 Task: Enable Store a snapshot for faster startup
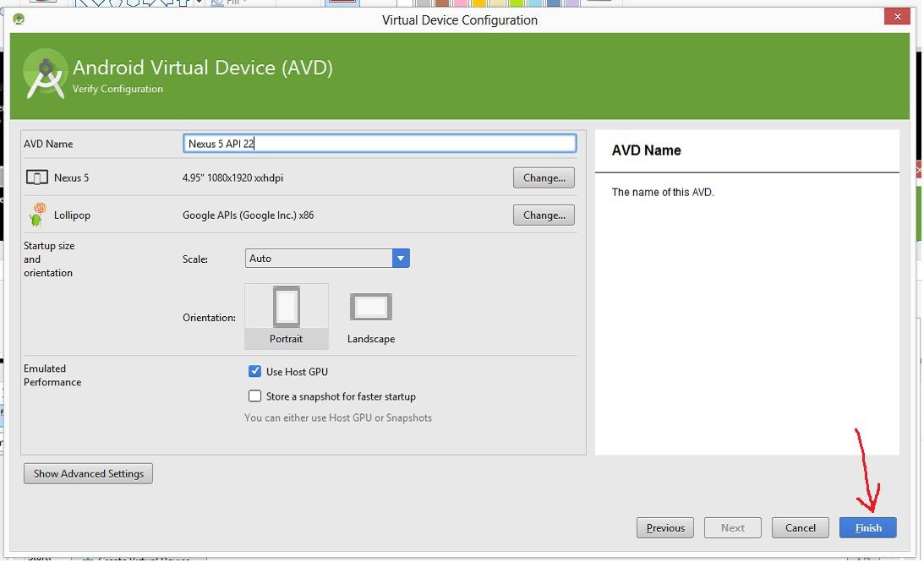[x=254, y=396]
